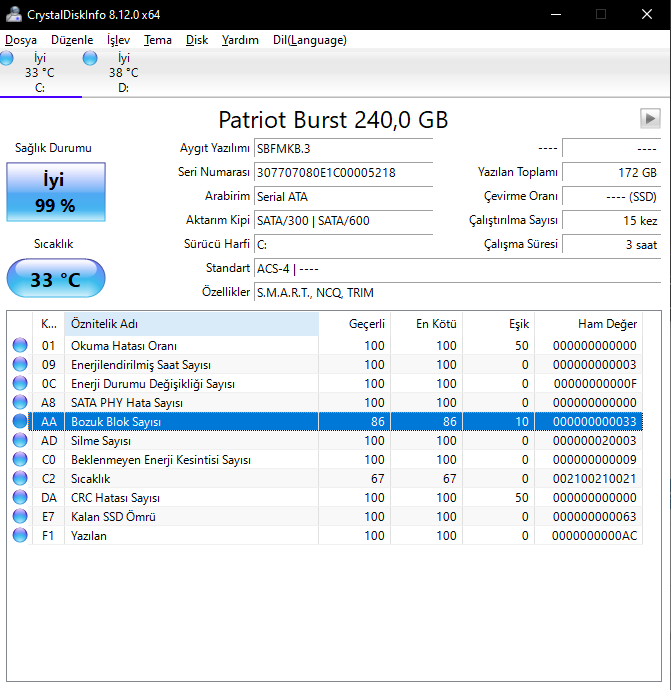Click the Geçerli column header
Image resolution: width=671 pixels, height=690 pixels.
click(x=355, y=324)
